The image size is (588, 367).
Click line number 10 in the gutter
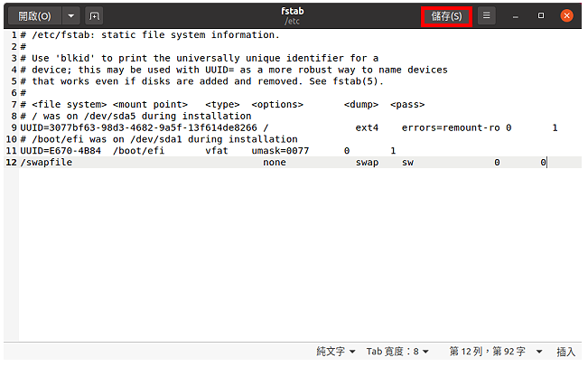coord(11,139)
